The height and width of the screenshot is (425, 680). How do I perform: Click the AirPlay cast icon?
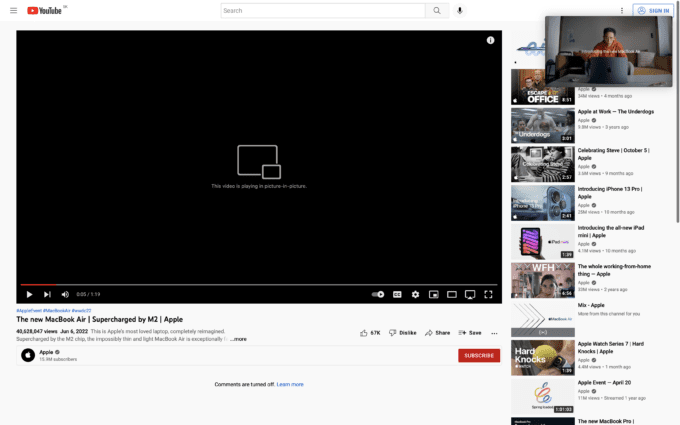(x=470, y=294)
